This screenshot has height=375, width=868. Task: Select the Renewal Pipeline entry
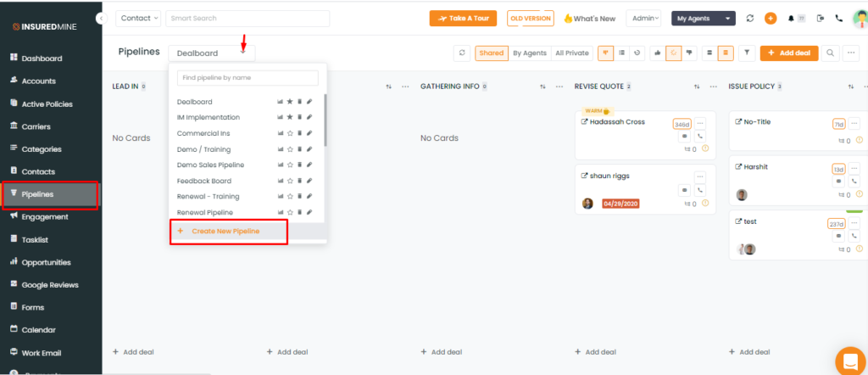[205, 212]
